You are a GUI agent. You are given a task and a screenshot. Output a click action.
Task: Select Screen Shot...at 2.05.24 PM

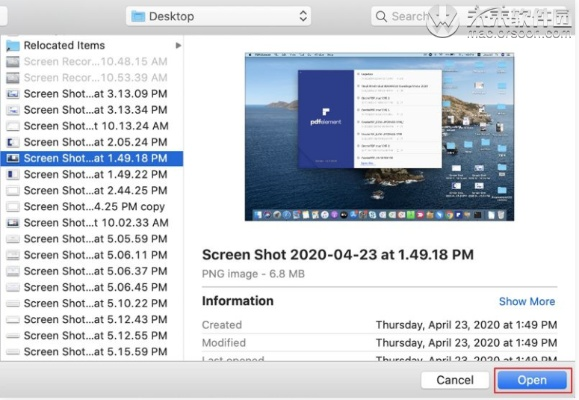(x=92, y=142)
